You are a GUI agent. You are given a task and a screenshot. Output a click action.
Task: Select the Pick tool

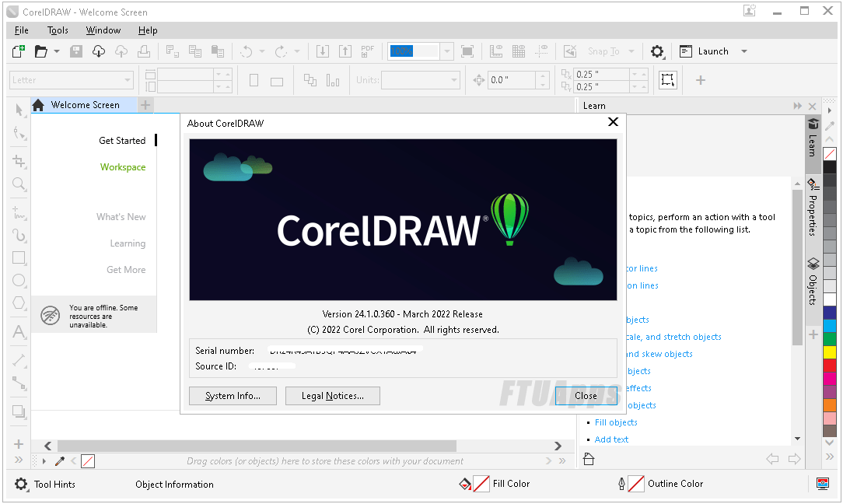pos(19,110)
